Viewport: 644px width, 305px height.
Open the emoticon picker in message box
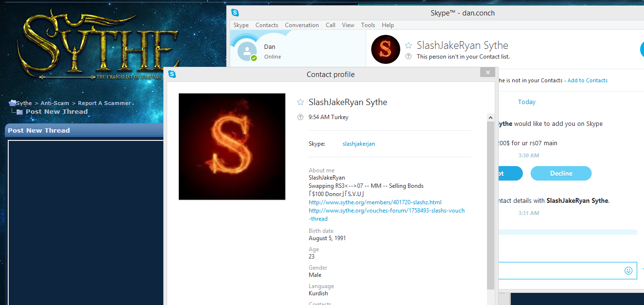[628, 271]
